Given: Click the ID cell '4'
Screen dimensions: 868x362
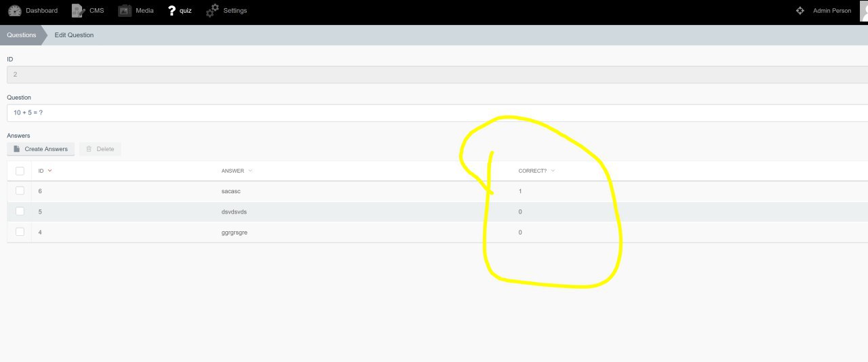Looking at the screenshot, I should coord(40,232).
